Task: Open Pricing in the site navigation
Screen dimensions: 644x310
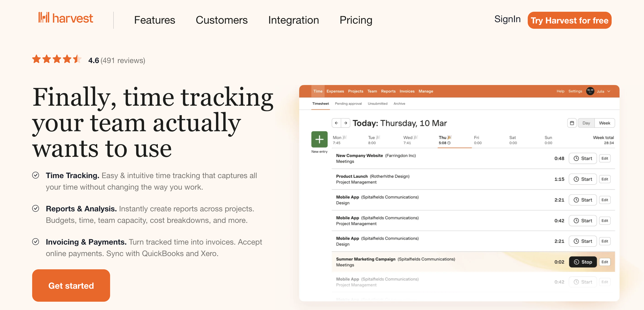Action: tap(356, 20)
